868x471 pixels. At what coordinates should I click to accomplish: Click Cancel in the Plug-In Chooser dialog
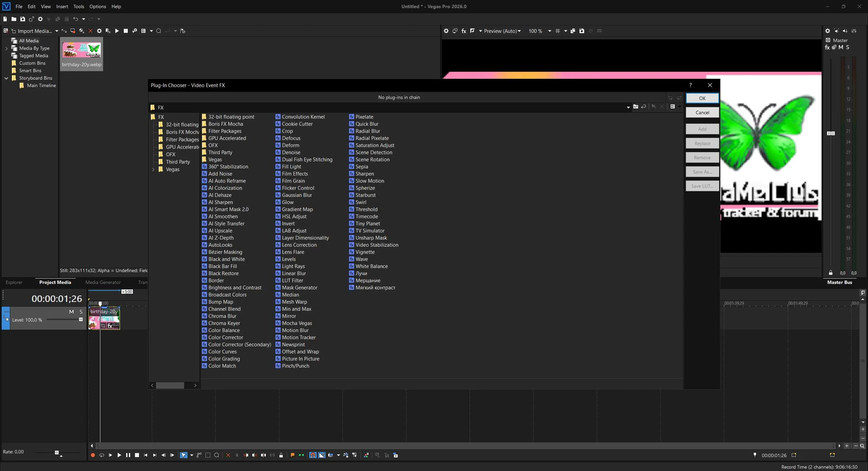click(x=702, y=112)
